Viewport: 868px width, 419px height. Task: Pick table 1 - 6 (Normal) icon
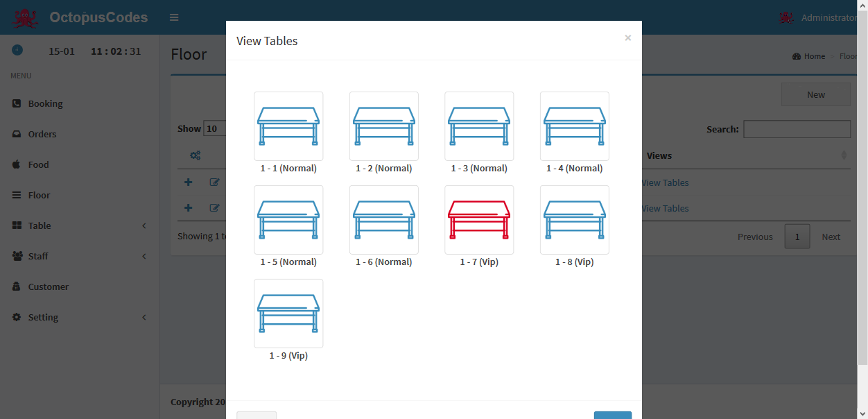tap(384, 220)
